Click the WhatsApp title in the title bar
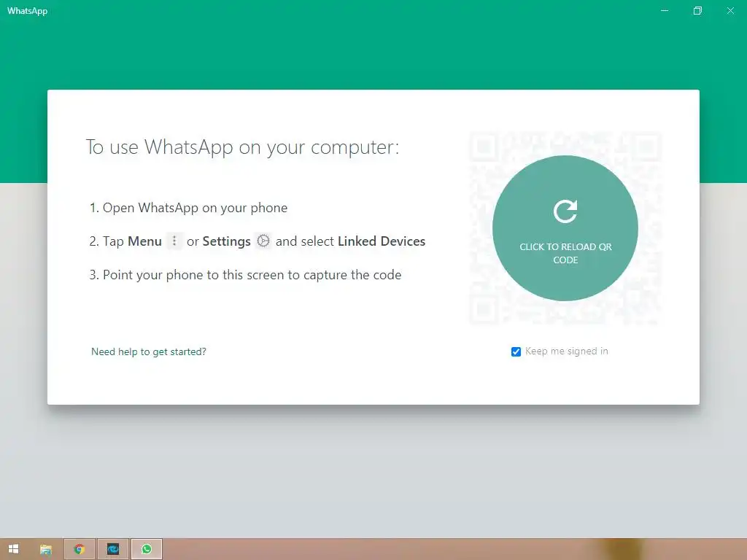The width and height of the screenshot is (747, 560). tap(27, 10)
